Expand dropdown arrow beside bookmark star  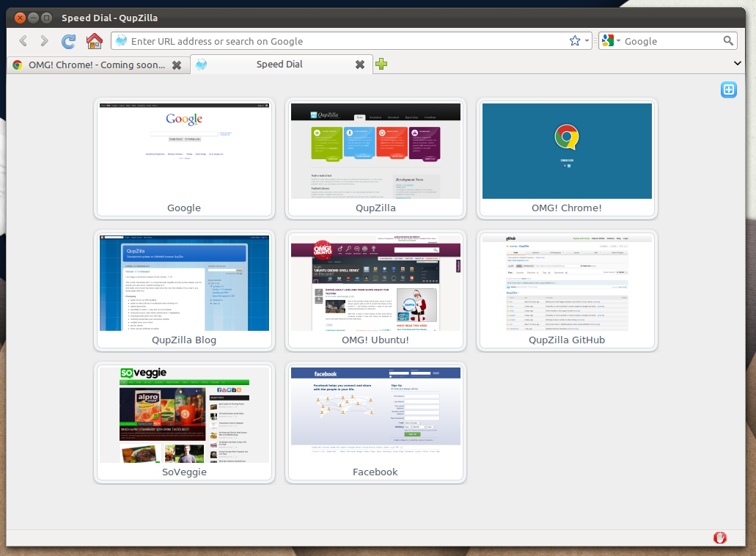pos(587,41)
